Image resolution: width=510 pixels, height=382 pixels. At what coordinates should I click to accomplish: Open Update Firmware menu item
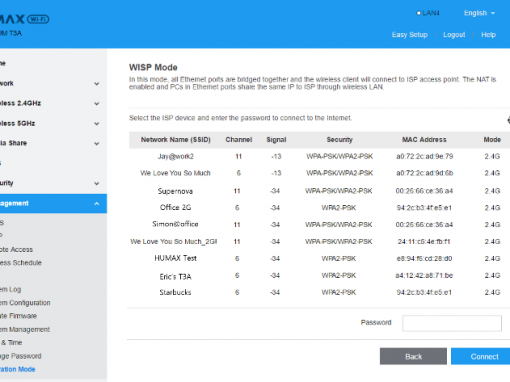pyautogui.click(x=18, y=316)
